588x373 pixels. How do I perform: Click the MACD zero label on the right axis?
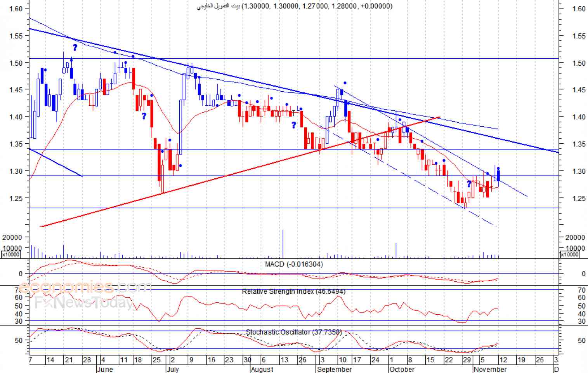coord(583,274)
